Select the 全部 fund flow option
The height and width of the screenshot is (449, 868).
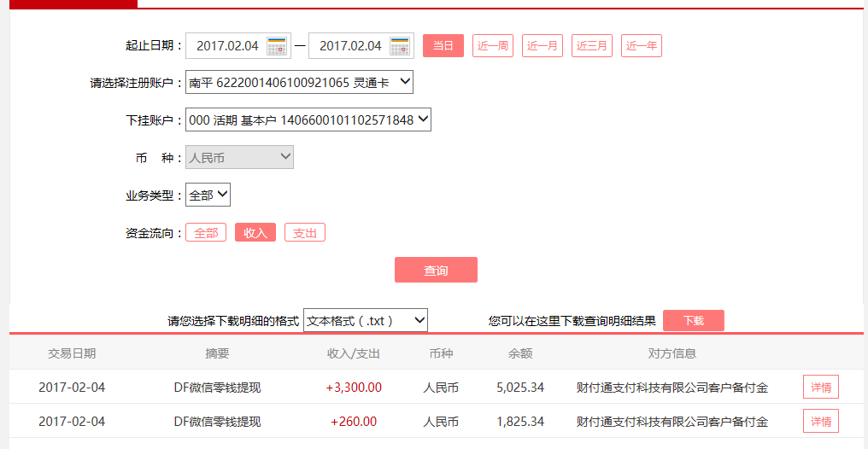(x=206, y=233)
